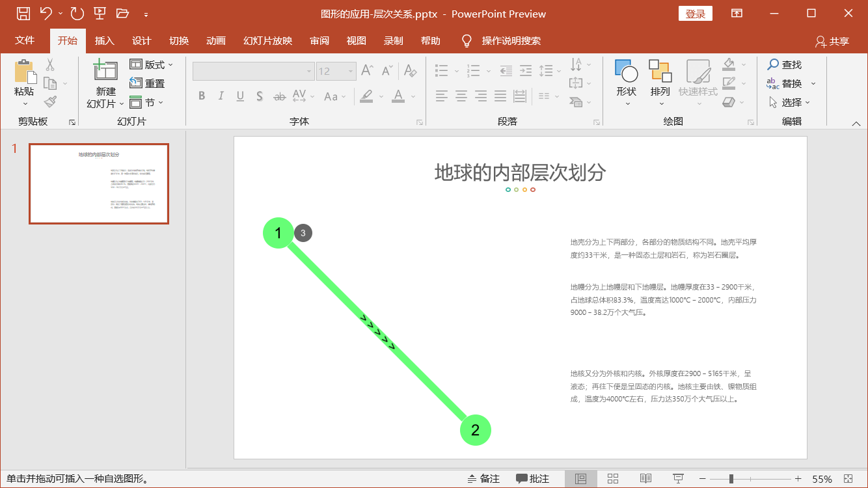The image size is (868, 488).
Task: Switch to slide sorter view icon
Action: tap(613, 479)
